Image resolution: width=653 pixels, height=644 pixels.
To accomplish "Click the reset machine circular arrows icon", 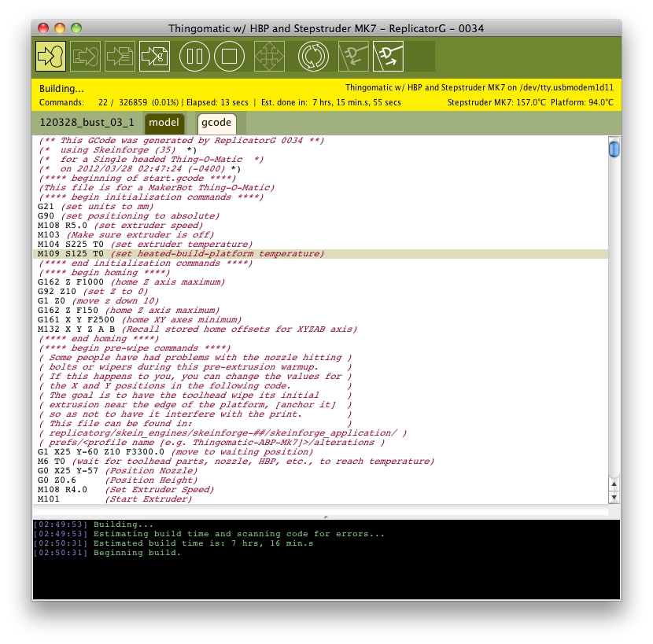I will point(313,56).
